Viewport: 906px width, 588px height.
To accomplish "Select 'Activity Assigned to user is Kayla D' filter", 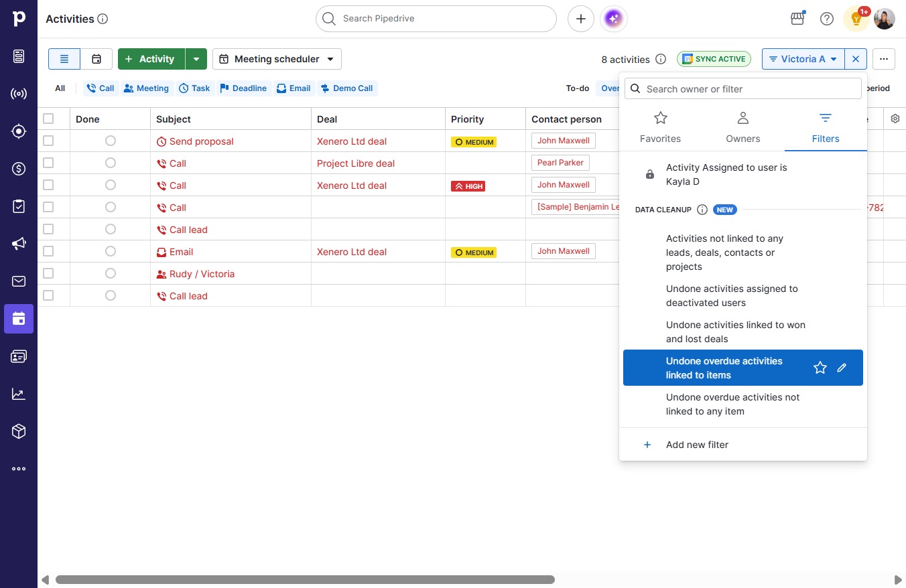I will click(x=743, y=175).
